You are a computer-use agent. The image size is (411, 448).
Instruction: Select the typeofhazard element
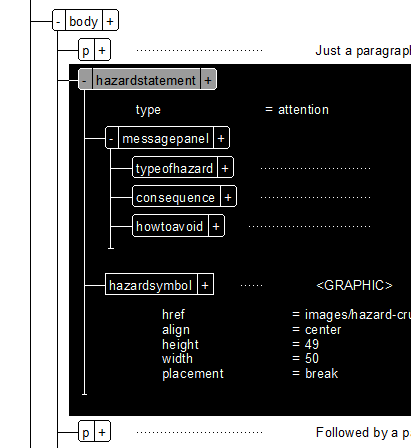[x=175, y=168]
